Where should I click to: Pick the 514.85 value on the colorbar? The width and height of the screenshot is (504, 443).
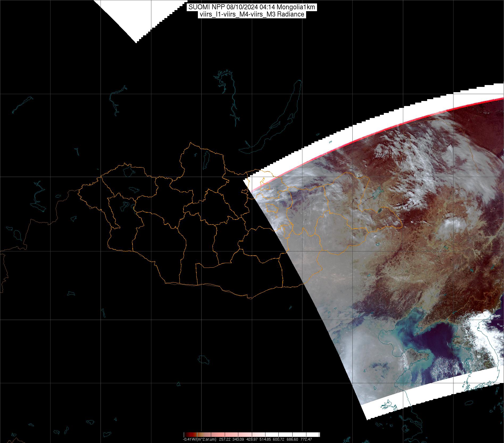tap(265, 439)
